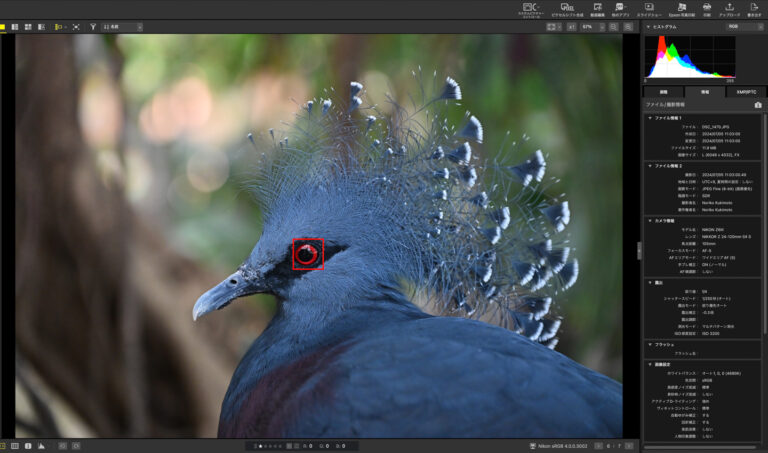This screenshot has height=453, width=768.
Task: Click the Upload icon in top toolbar
Action: pos(729,9)
